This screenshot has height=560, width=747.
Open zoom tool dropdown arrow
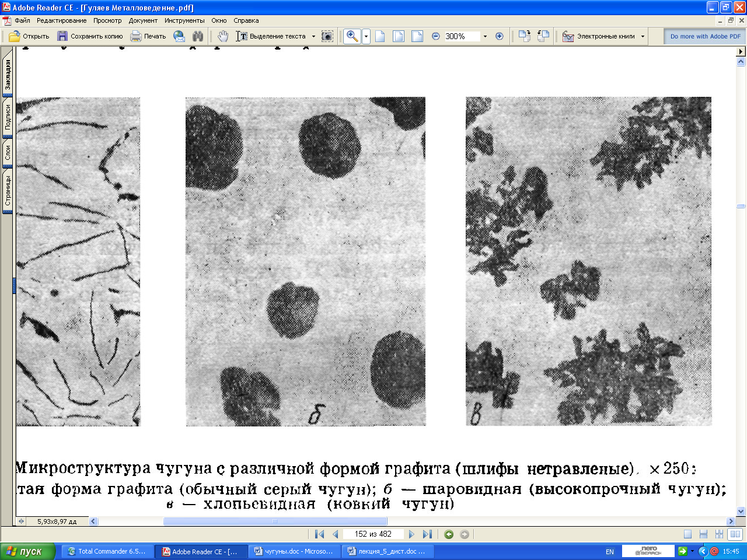[366, 36]
